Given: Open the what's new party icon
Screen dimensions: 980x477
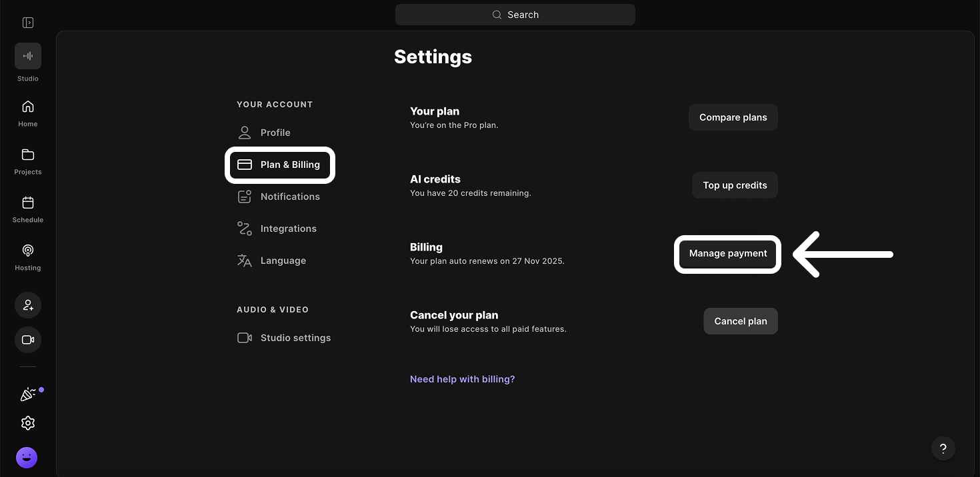Looking at the screenshot, I should [x=28, y=394].
